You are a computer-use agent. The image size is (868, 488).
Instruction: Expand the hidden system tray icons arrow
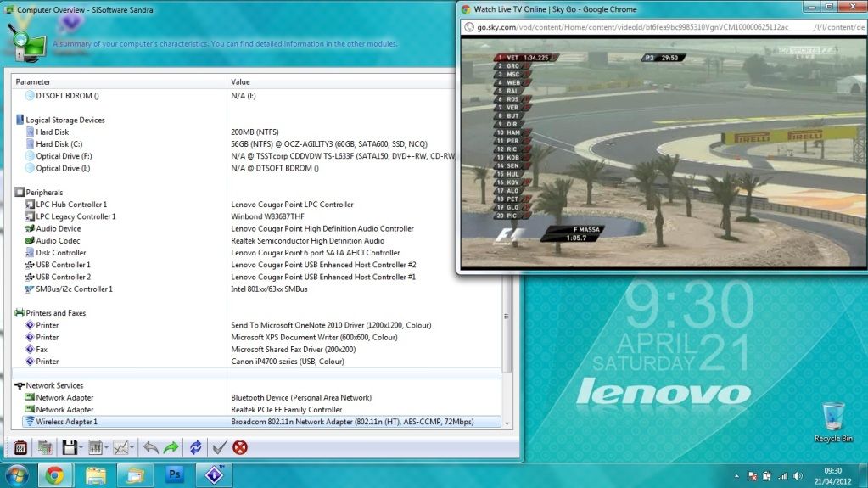click(736, 475)
